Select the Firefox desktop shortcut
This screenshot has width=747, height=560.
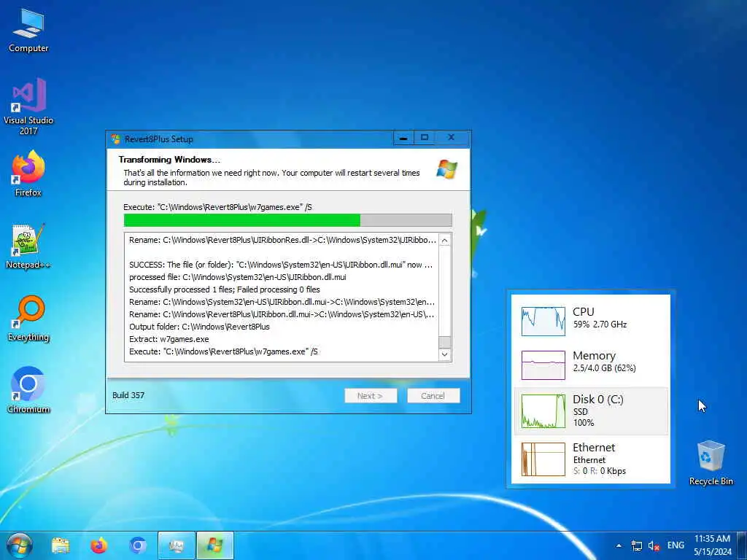pos(28,174)
